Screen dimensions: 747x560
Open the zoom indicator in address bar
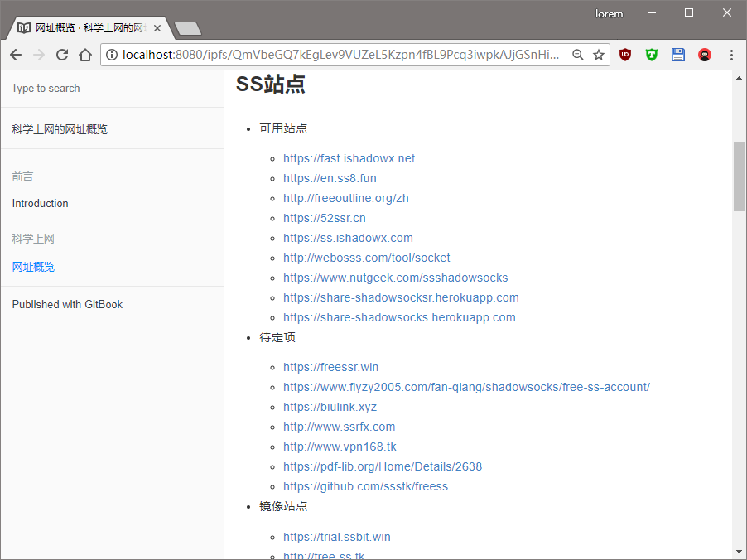tap(577, 55)
